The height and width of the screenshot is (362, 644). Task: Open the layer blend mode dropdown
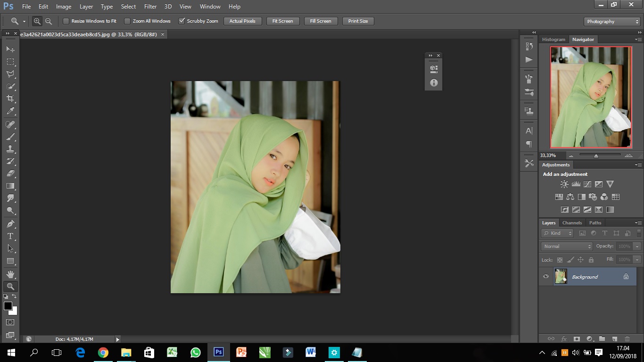566,246
